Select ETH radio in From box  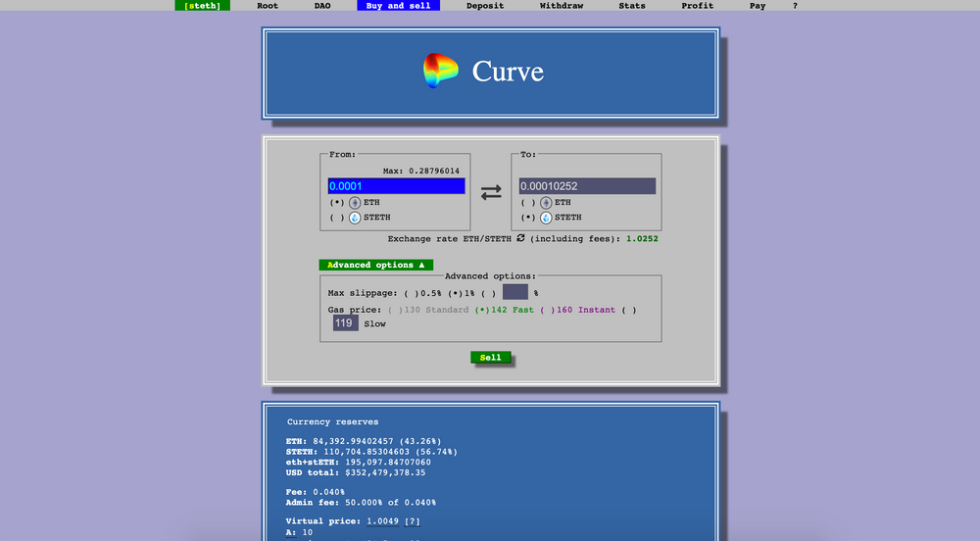click(337, 203)
